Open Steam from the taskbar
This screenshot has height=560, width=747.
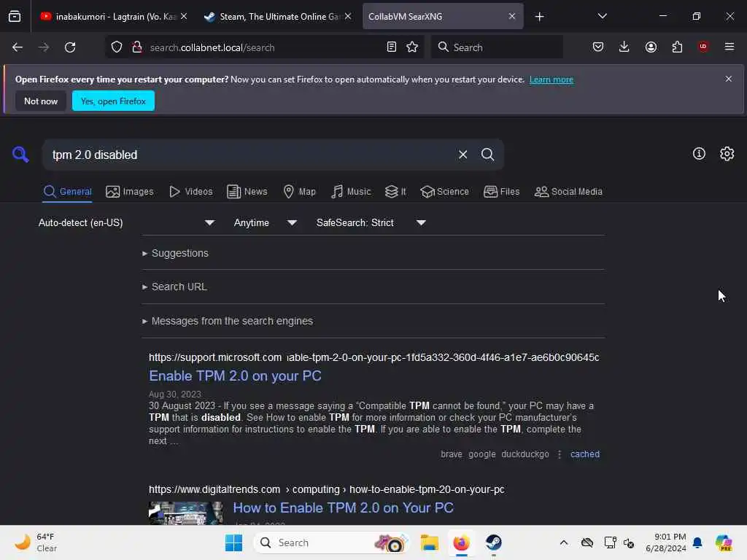point(493,542)
